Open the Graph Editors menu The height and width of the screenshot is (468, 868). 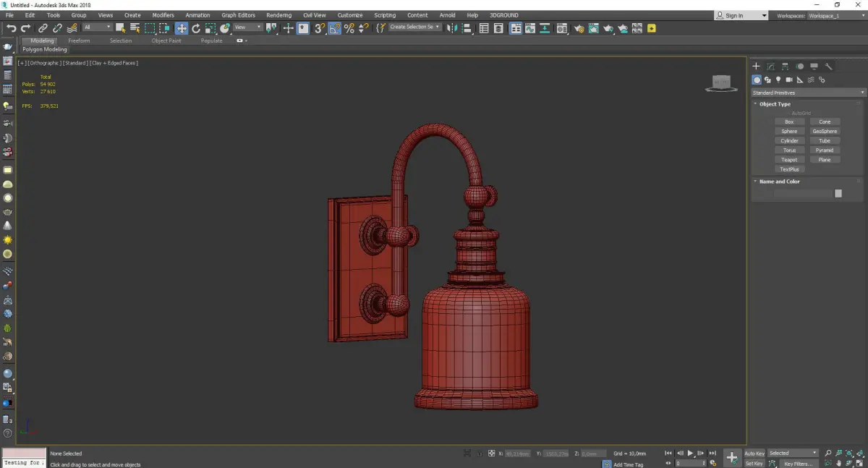238,15
